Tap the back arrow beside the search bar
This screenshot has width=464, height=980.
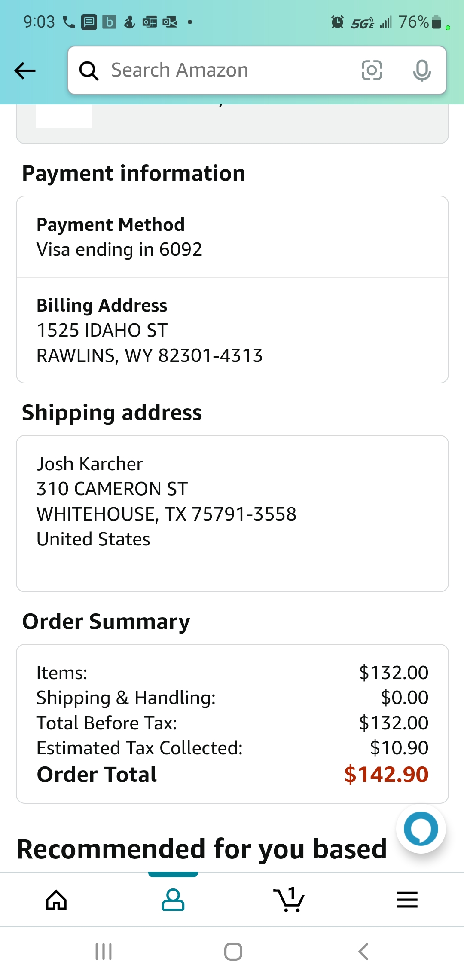25,70
